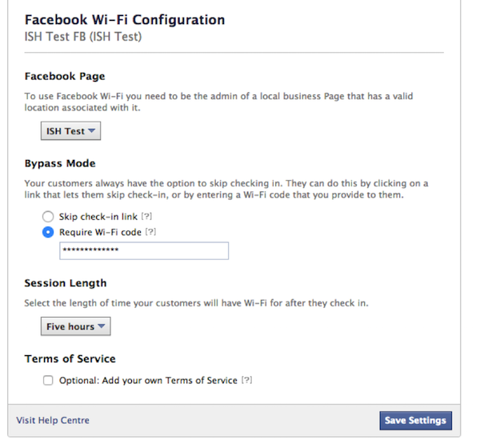
Task: Open the ISH Test page dropdown
Action: pos(70,131)
